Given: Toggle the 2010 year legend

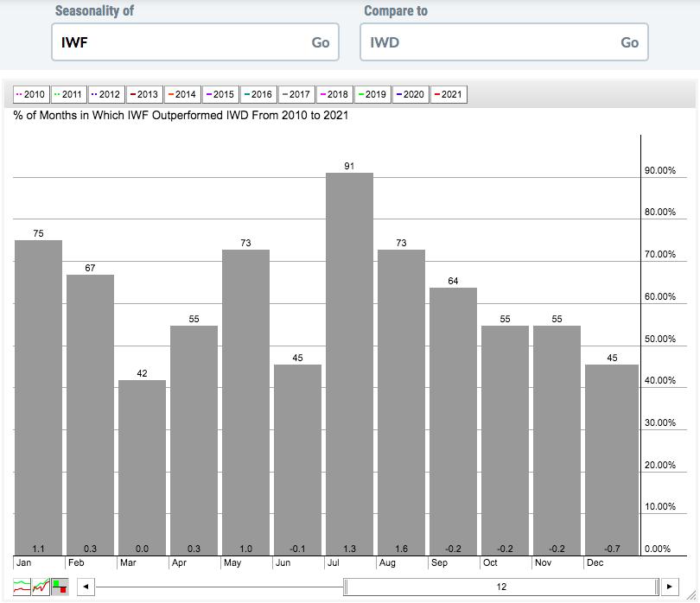Looking at the screenshot, I should (31, 94).
